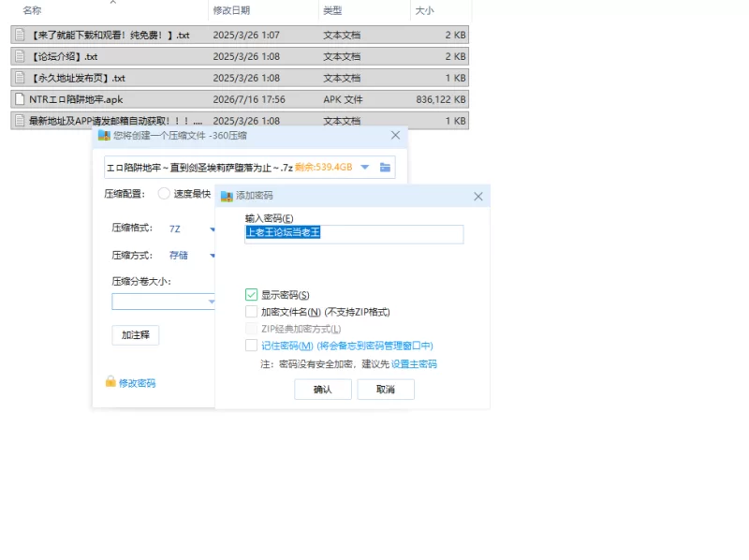Open the browse folder icon beside archive name
Screen dimensions: 749x560
385,168
